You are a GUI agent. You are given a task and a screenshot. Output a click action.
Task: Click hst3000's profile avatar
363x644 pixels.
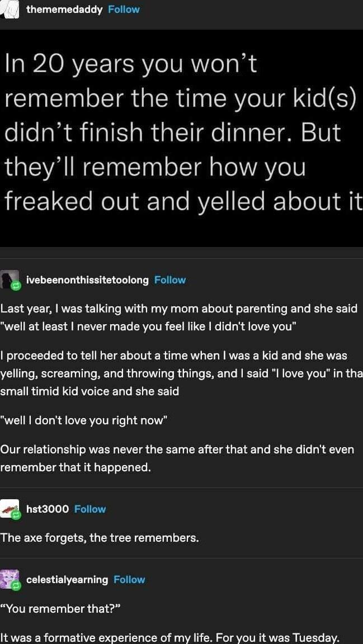[x=9, y=508]
